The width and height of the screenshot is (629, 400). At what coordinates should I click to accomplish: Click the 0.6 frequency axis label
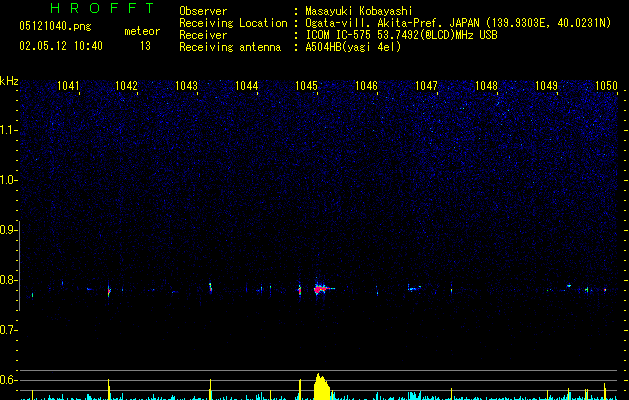[8, 380]
